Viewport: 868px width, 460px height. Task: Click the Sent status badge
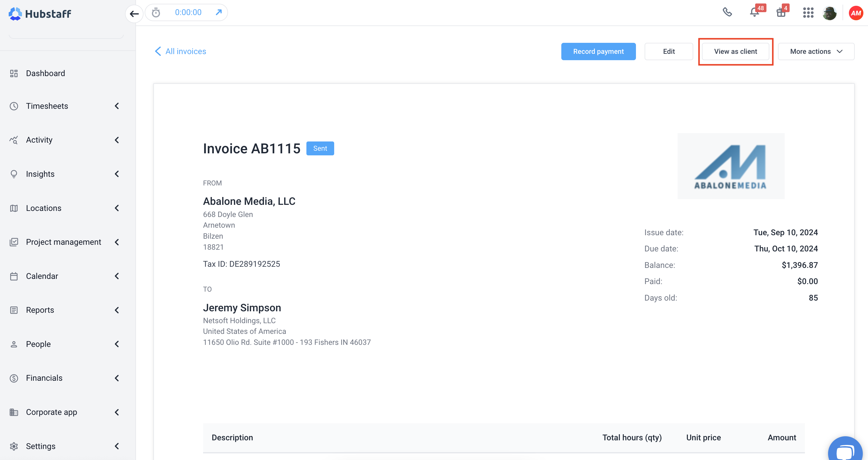[320, 148]
